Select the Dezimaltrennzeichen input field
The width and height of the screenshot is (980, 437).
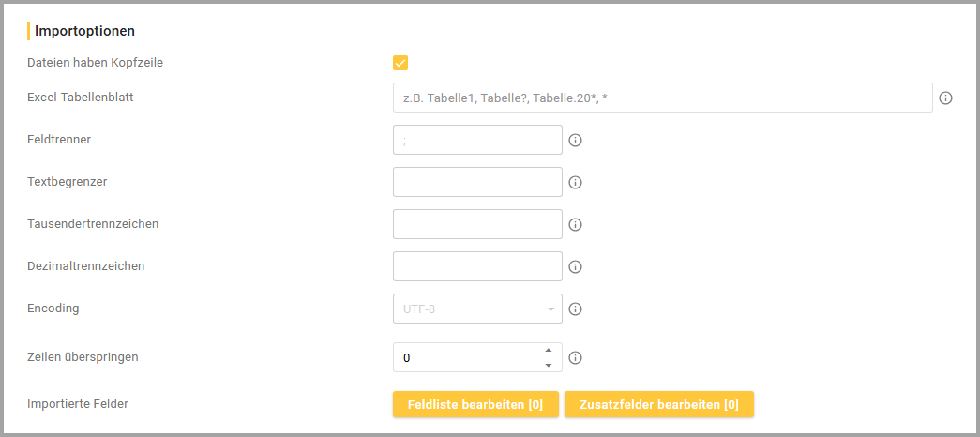click(x=477, y=266)
